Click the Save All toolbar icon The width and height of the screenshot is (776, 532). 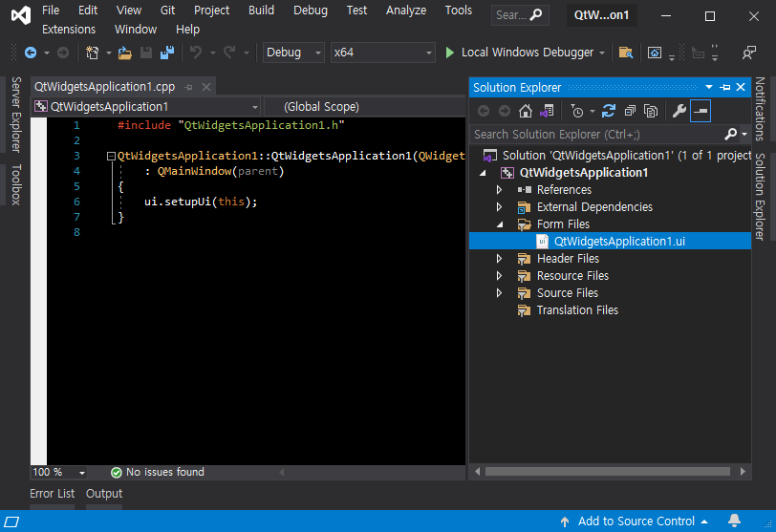point(167,53)
